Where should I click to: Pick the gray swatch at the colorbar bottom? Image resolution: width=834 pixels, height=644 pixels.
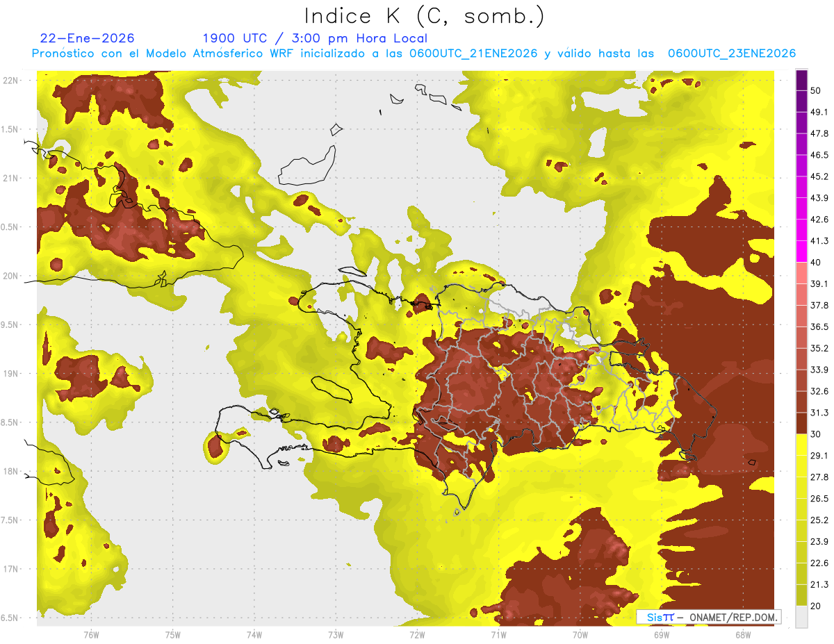[801, 617]
